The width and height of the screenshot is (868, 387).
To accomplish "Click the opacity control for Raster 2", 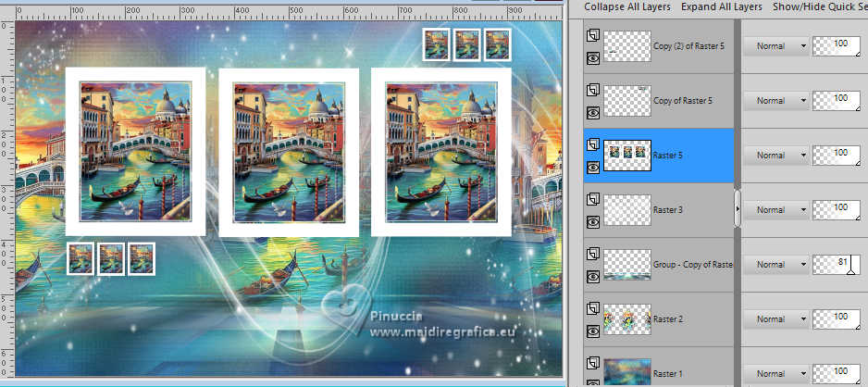I will click(837, 319).
